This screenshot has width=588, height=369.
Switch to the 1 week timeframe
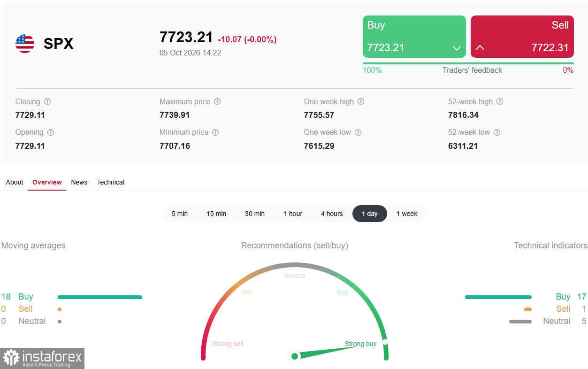point(407,214)
